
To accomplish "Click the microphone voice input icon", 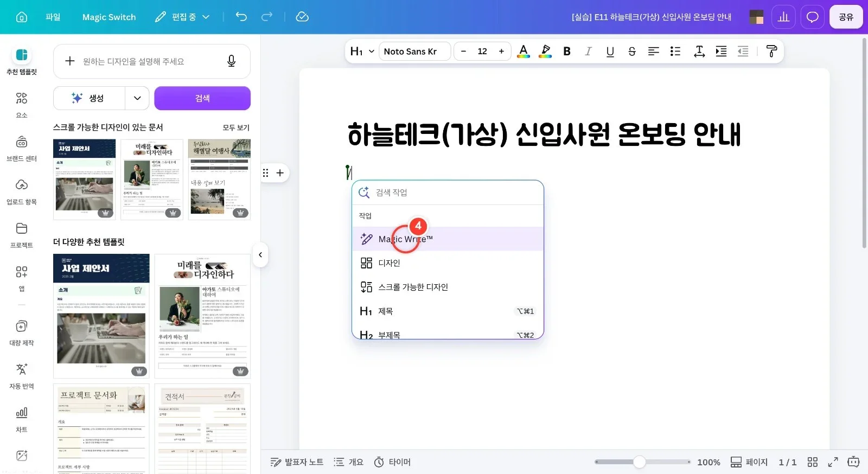I will point(231,61).
